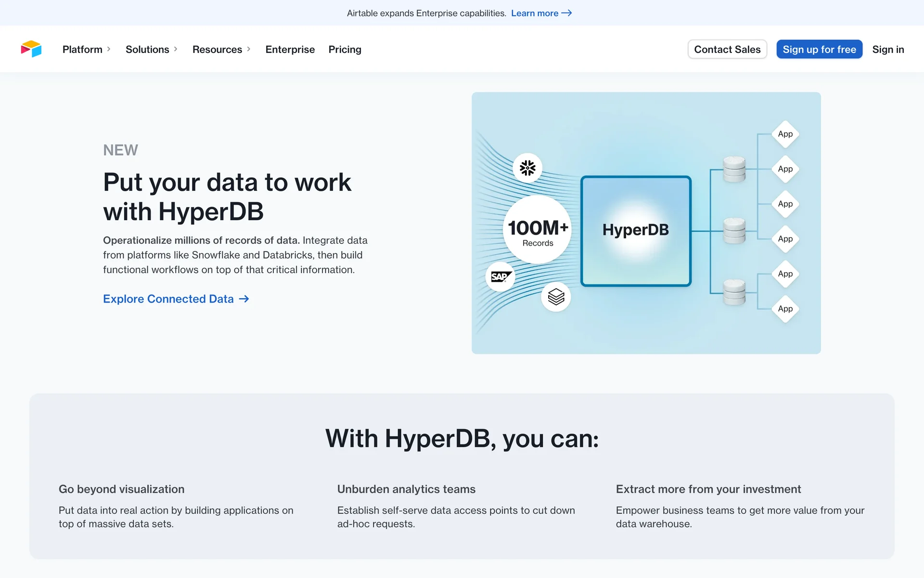
Task: Click the bottom App diamond icon
Action: click(x=785, y=309)
